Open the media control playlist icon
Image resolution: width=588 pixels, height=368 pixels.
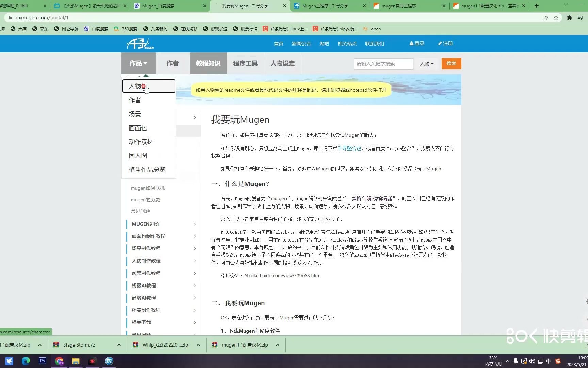[580, 18]
